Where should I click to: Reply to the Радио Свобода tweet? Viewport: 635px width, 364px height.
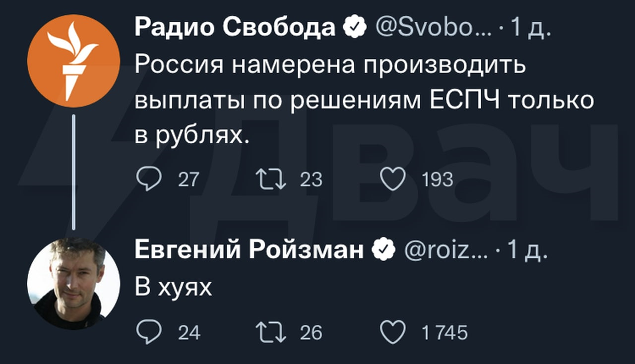click(x=148, y=179)
